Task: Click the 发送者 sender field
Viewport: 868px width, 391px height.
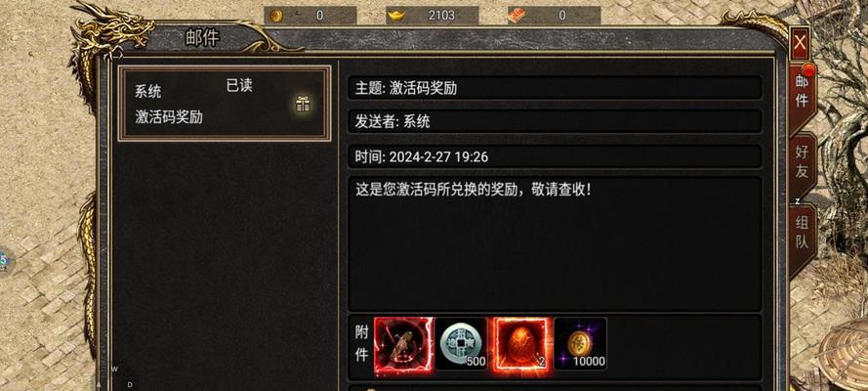Action: [x=555, y=121]
